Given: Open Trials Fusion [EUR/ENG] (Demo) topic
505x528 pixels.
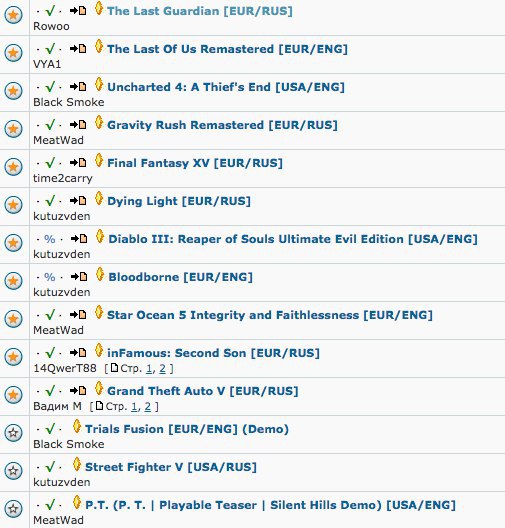Looking at the screenshot, I should (x=187, y=430).
